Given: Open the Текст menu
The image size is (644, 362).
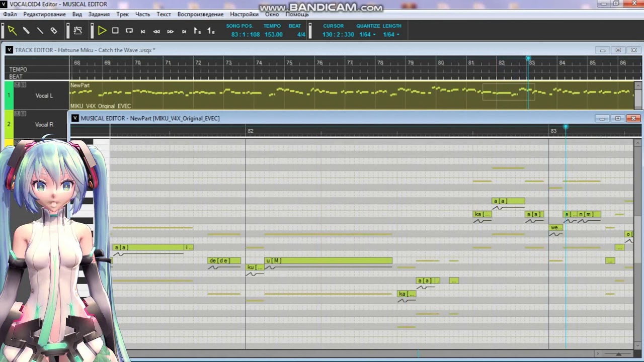Looking at the screenshot, I should [164, 15].
